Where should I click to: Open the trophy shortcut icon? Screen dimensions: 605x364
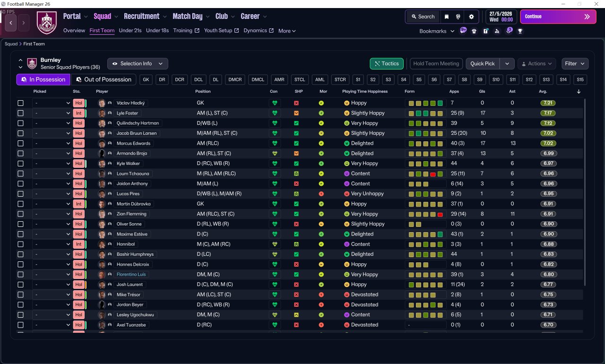520,31
